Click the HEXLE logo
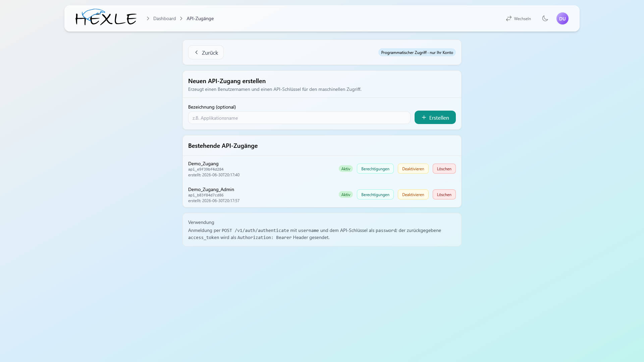The image size is (644, 362). click(x=106, y=17)
